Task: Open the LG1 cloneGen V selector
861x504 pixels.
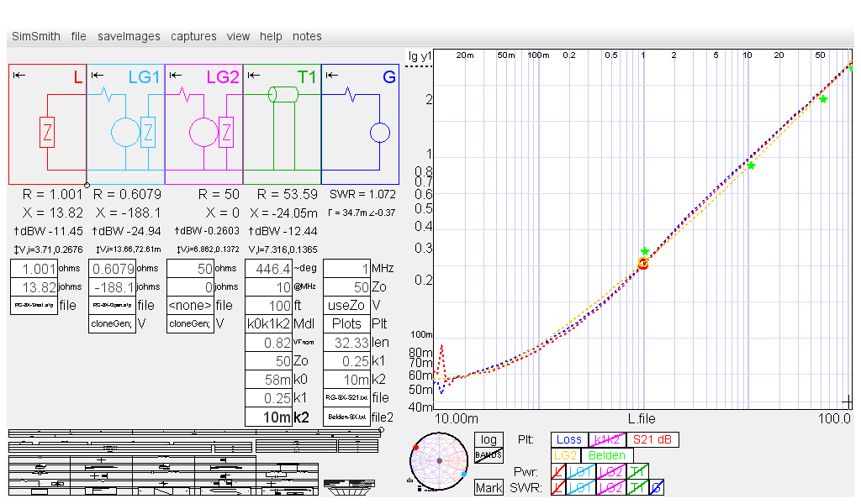Action: 113,324
